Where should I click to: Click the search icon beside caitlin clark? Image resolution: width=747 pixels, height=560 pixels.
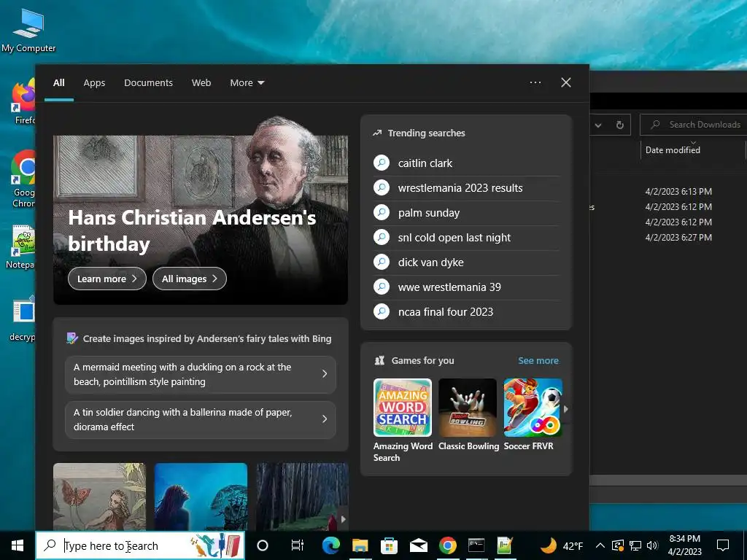click(x=382, y=163)
